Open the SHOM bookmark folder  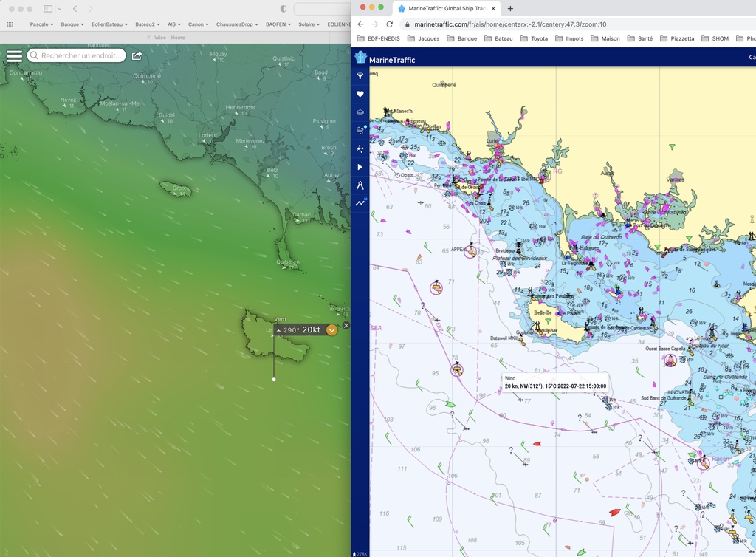[x=715, y=38]
